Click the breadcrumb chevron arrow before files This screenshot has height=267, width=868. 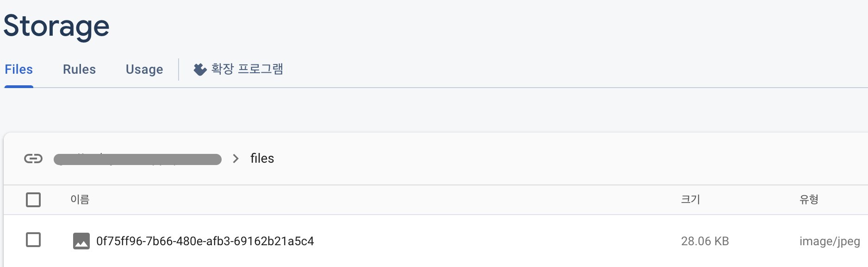(236, 159)
